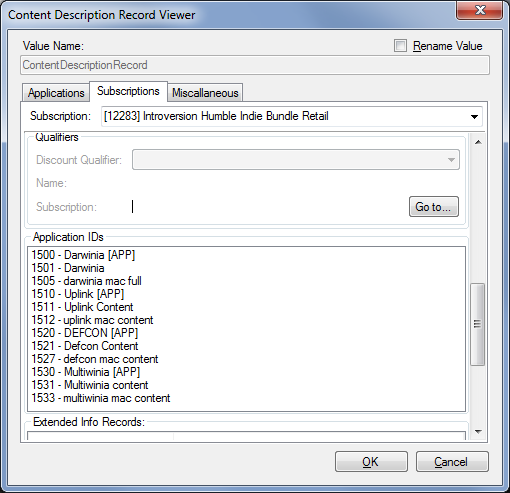Screen dimensions: 510x493
Task: Click the scroll up arrow of panel
Action: pyautogui.click(x=478, y=142)
